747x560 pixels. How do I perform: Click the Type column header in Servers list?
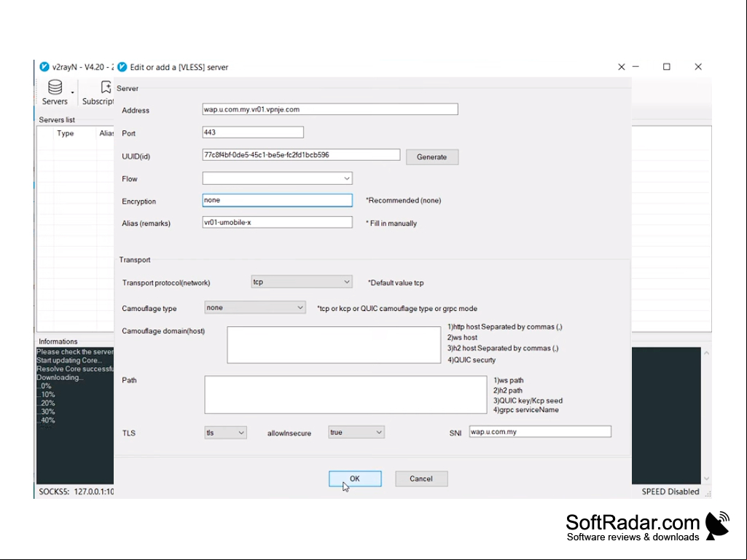[66, 133]
